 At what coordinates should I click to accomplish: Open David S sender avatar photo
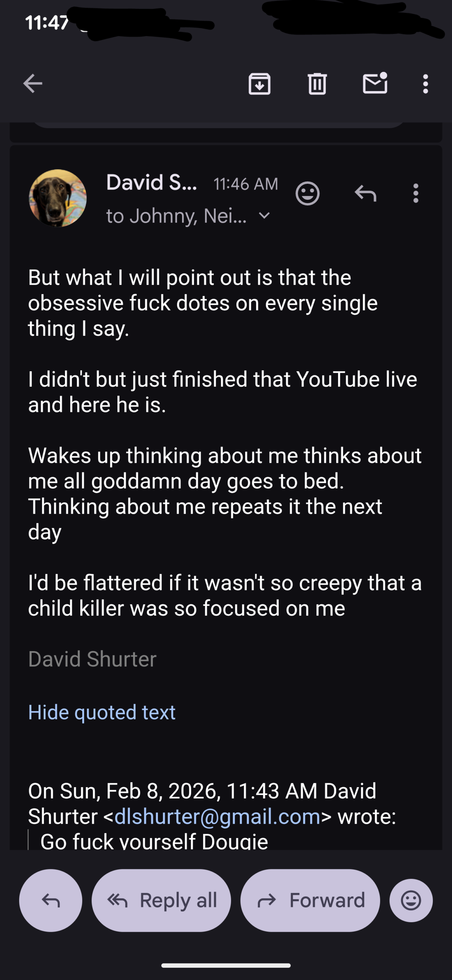click(x=58, y=198)
